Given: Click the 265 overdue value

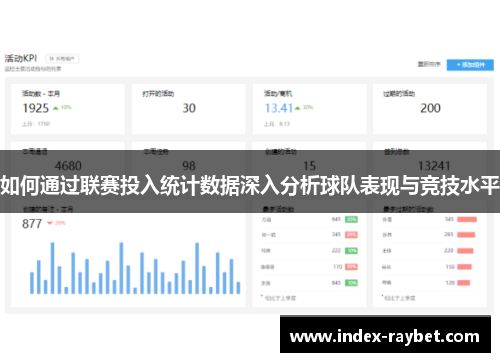Looking at the screenshot, I should (x=449, y=234).
